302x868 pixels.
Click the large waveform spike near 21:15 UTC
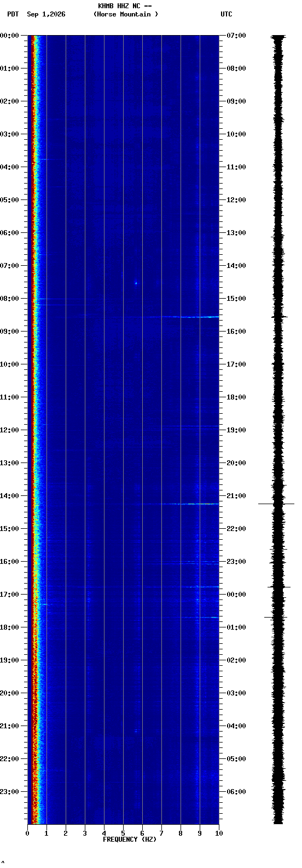coord(276,504)
